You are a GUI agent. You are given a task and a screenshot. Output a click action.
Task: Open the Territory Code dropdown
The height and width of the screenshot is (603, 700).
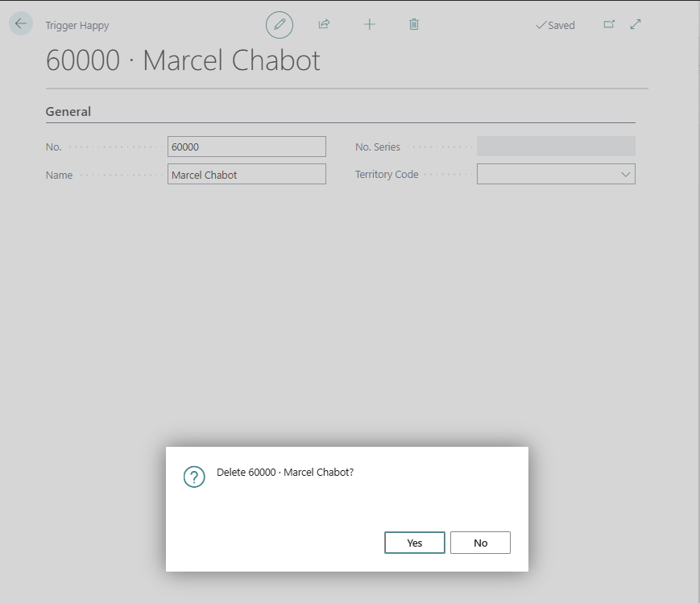pyautogui.click(x=625, y=174)
